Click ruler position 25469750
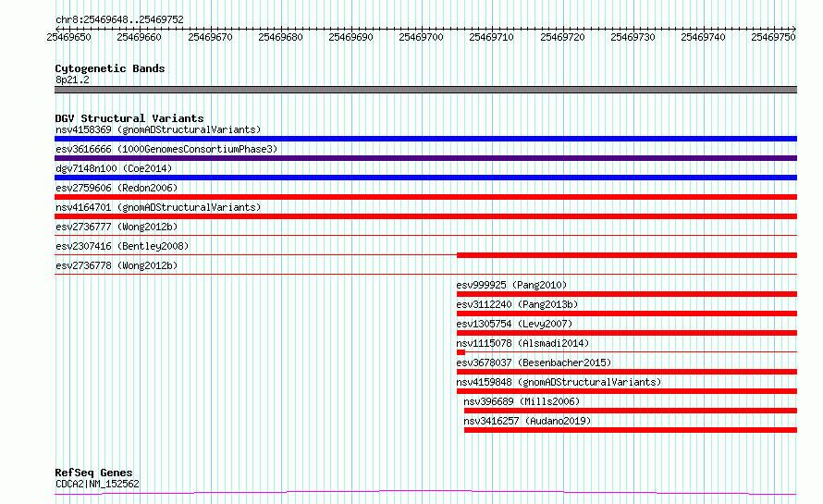Viewport: 823px width, 504px height. pyautogui.click(x=773, y=37)
